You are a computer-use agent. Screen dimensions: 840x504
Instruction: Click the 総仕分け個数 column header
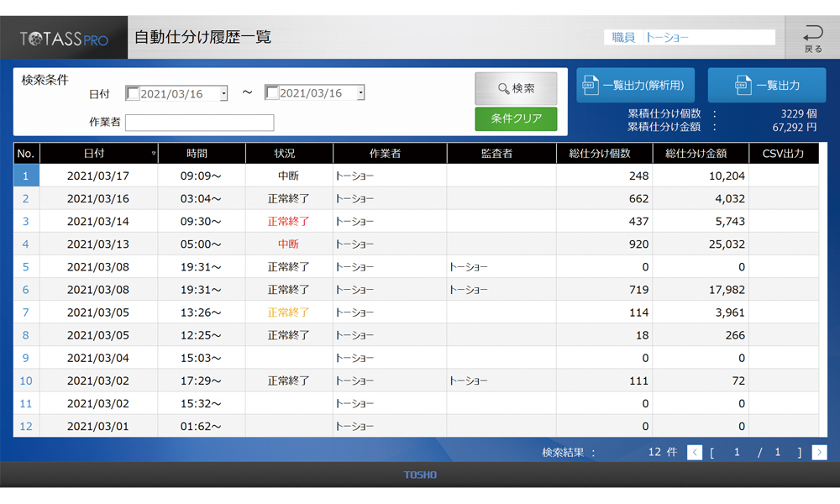pos(604,153)
